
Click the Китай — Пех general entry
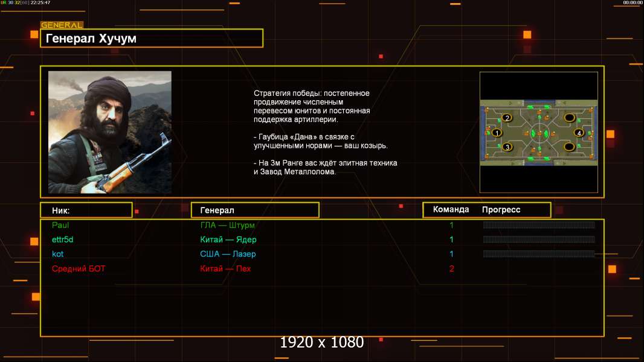[225, 268]
